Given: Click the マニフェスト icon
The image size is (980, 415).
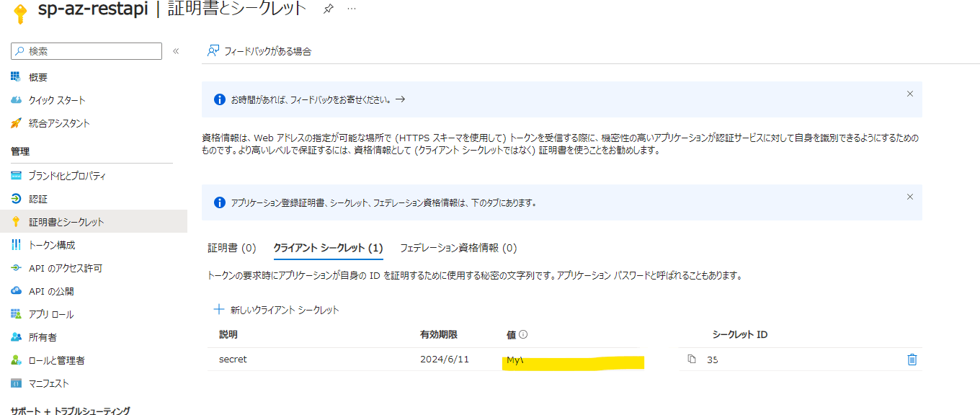Looking at the screenshot, I should [16, 383].
